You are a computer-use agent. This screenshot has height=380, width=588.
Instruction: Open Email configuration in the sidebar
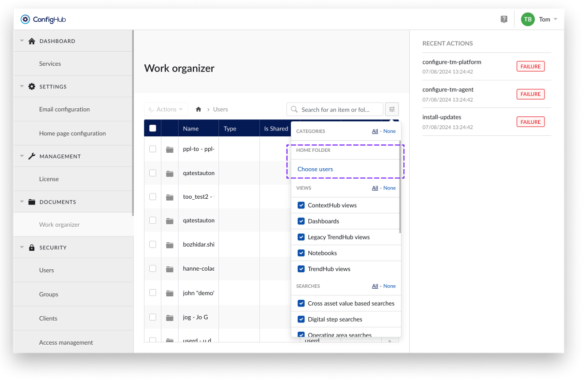coord(64,109)
